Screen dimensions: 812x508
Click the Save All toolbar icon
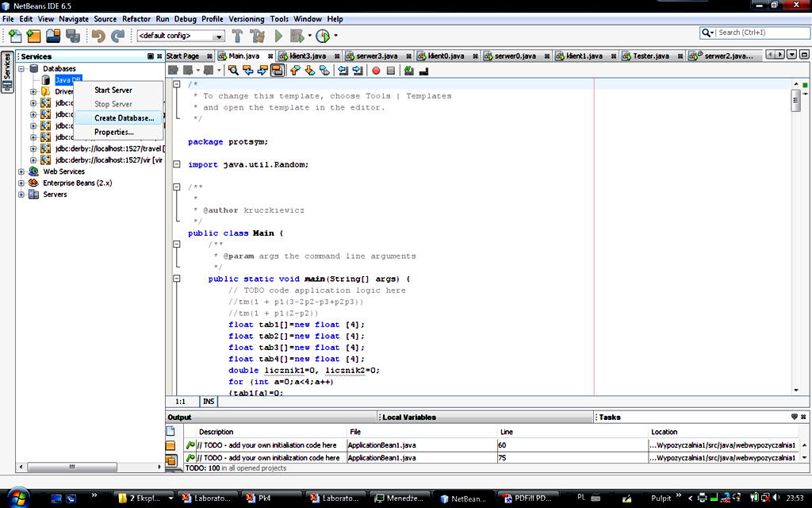(x=73, y=36)
